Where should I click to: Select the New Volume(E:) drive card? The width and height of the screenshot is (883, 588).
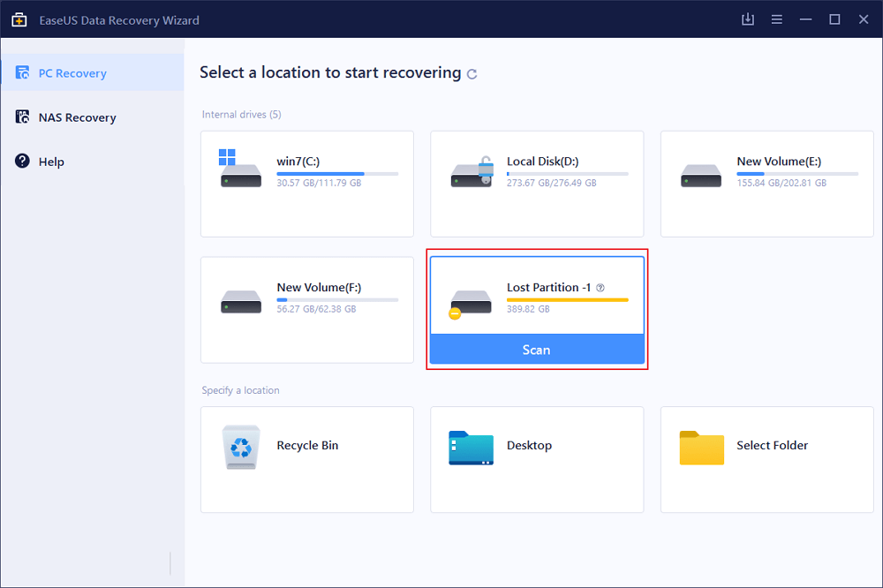pos(766,184)
